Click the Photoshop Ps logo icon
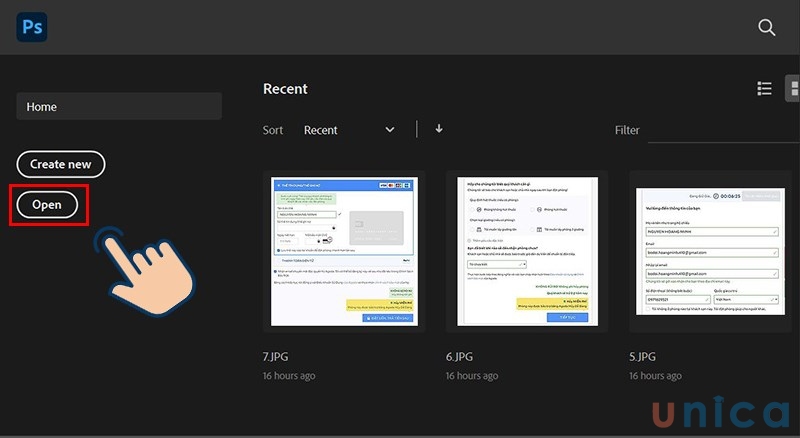The image size is (800, 438). [x=32, y=27]
